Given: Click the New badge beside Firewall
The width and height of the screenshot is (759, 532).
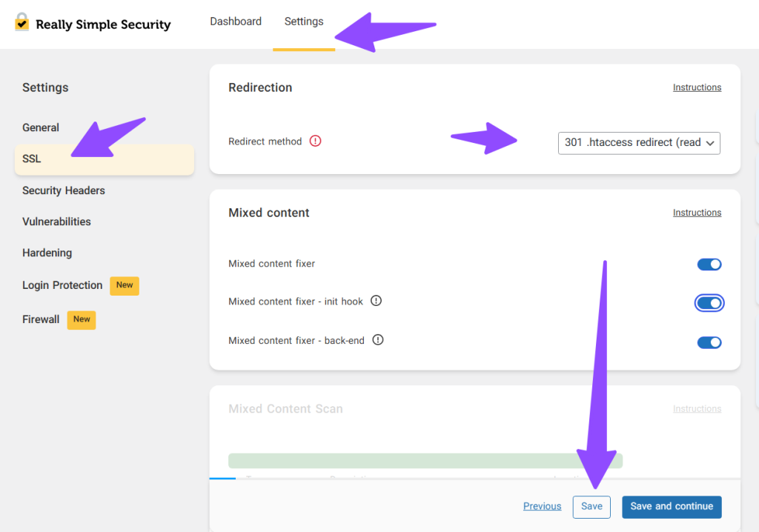Looking at the screenshot, I should click(82, 320).
